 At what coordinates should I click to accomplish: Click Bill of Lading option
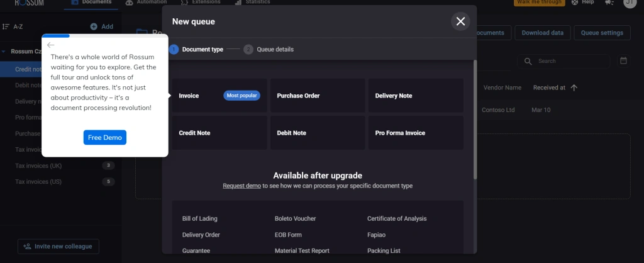pos(199,218)
